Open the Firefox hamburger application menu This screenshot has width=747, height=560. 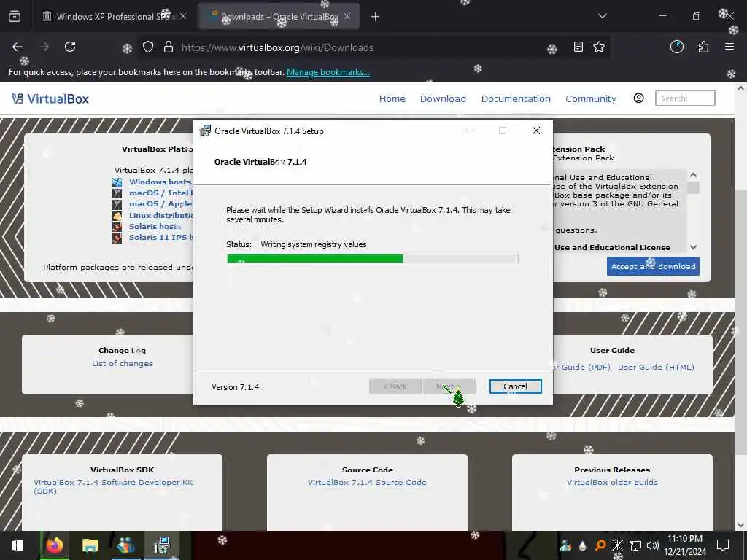(x=729, y=47)
